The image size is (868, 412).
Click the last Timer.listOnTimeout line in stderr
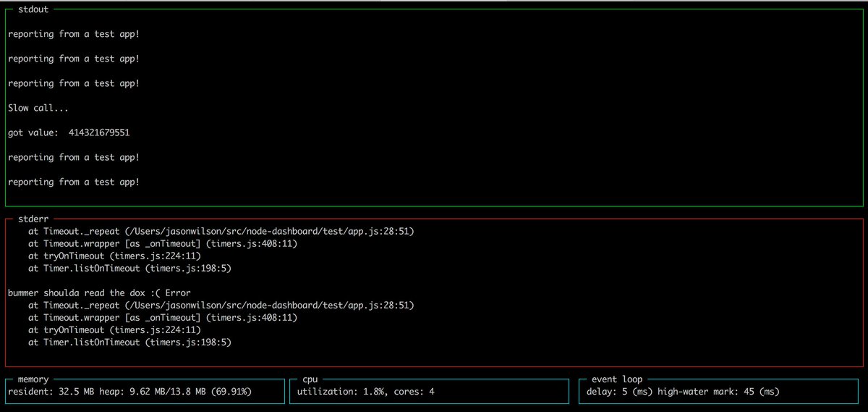(x=130, y=342)
